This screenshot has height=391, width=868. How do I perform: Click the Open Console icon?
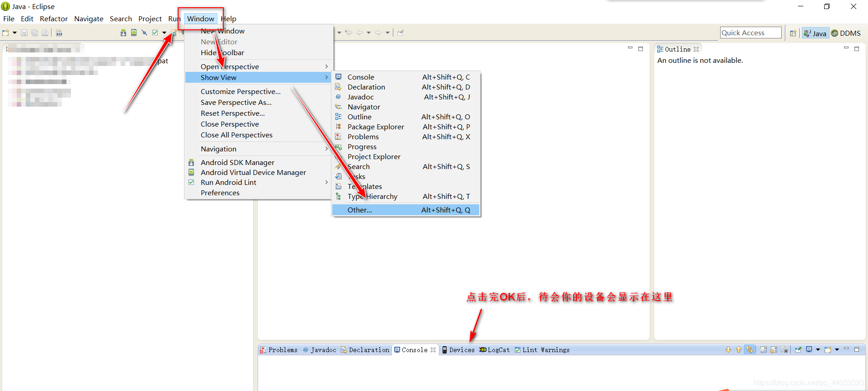[828, 349]
